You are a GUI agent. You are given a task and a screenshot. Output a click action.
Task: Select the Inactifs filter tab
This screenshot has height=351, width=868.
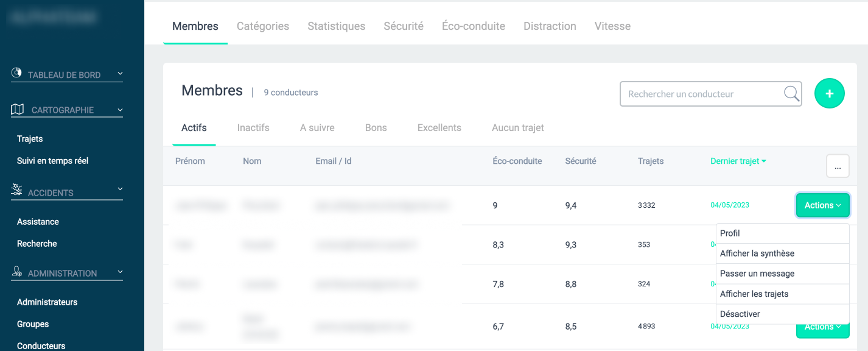pos(253,128)
